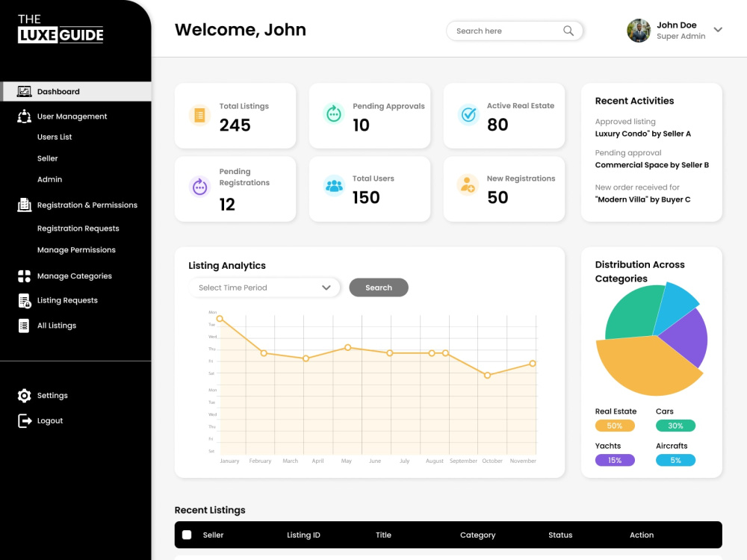747x560 pixels.
Task: Open Dashboard in the sidebar
Action: 76,91
